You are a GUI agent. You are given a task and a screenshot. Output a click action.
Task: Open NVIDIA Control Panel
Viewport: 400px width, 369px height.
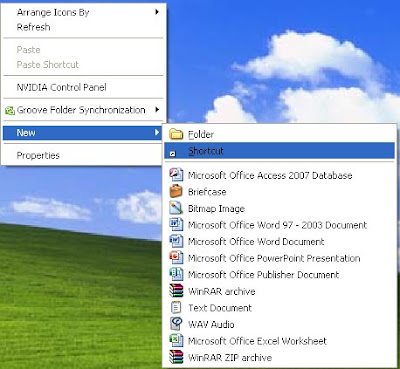[x=83, y=87]
